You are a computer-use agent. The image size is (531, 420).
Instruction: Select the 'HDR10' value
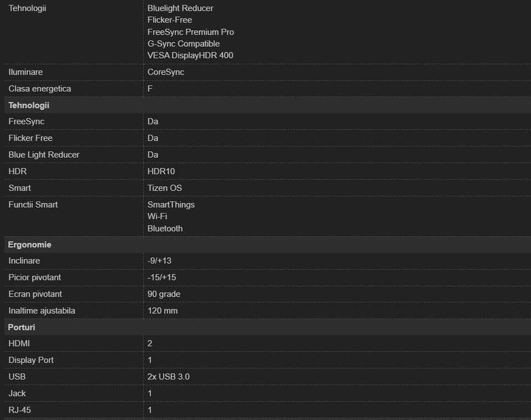click(161, 171)
